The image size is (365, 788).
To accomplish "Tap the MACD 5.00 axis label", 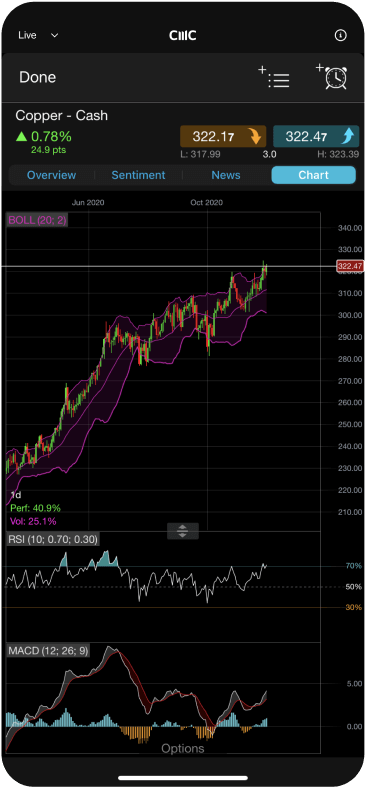I will click(354, 684).
